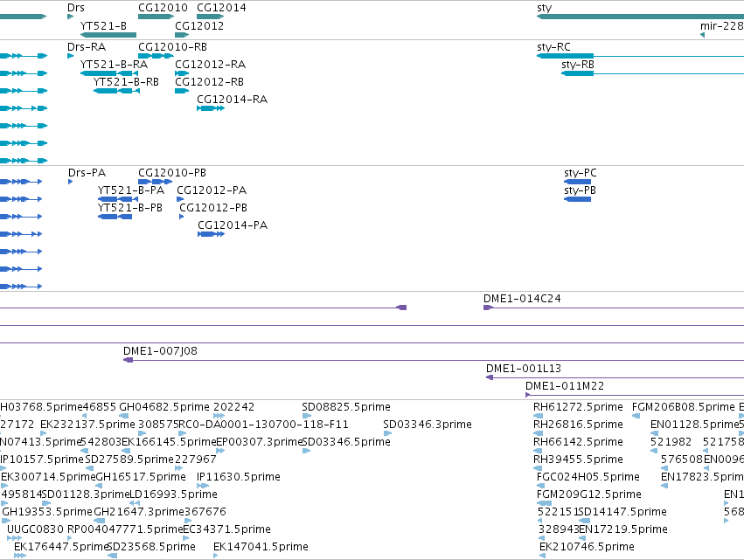
Task: Click the CG12012-PB protein label
Action: coord(213,208)
